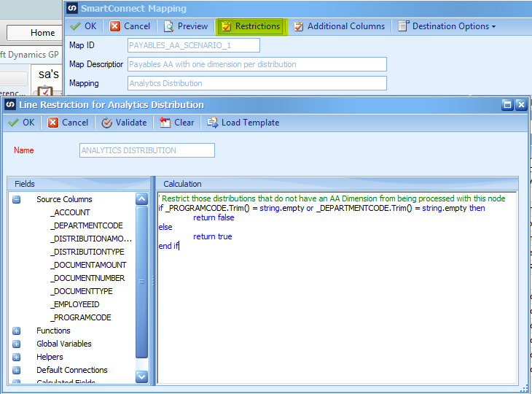Select the _PROGRAMCODE source column
The height and width of the screenshot is (394, 532).
pyautogui.click(x=81, y=317)
